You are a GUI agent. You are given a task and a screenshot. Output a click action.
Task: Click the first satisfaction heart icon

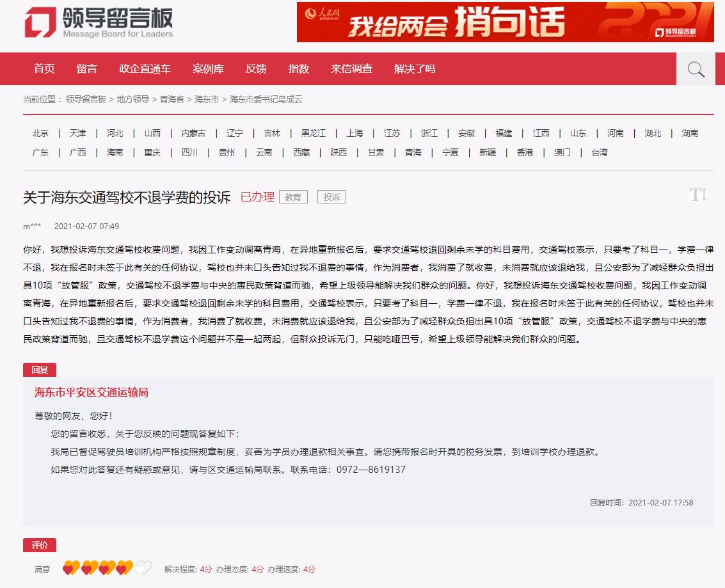click(70, 568)
